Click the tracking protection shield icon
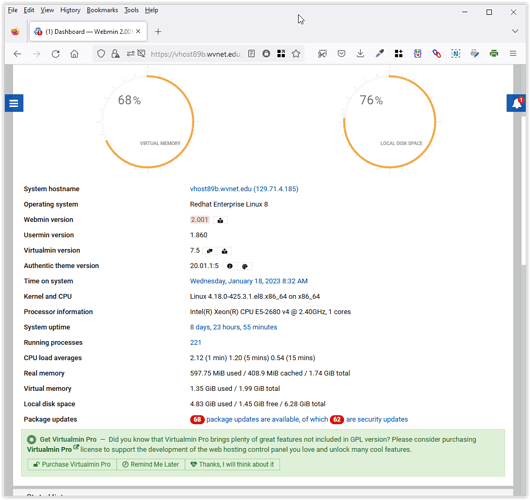The width and height of the screenshot is (530, 500). point(101,54)
